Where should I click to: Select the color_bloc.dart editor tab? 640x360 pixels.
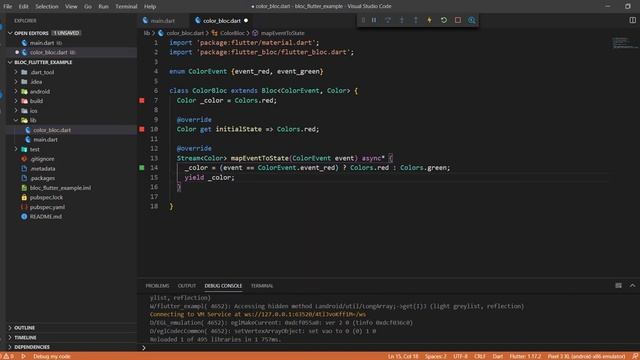click(222, 20)
